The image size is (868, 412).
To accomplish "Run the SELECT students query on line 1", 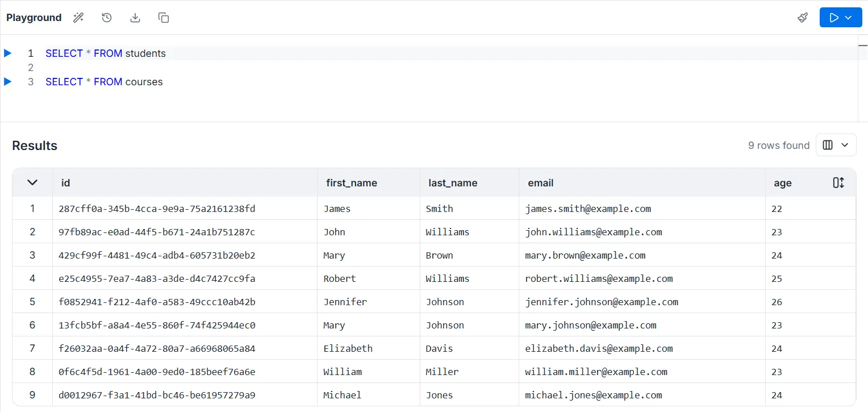I will point(8,53).
